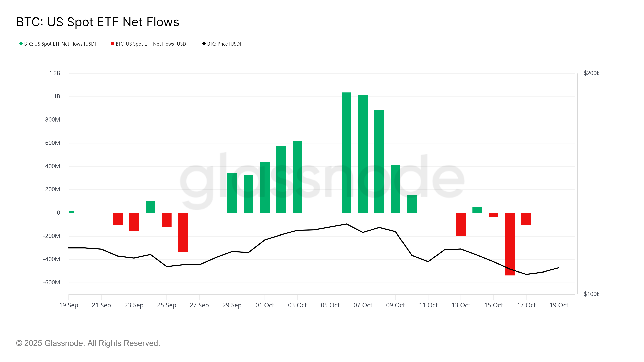Click the red bar at 26 Sep
The image size is (644, 362).
pyautogui.click(x=183, y=232)
